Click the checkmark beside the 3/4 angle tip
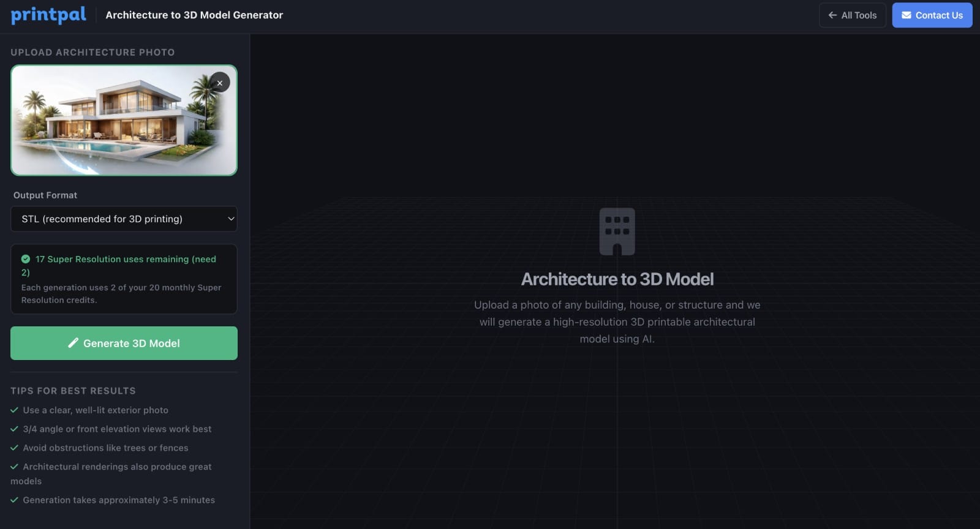980x529 pixels. coord(15,429)
